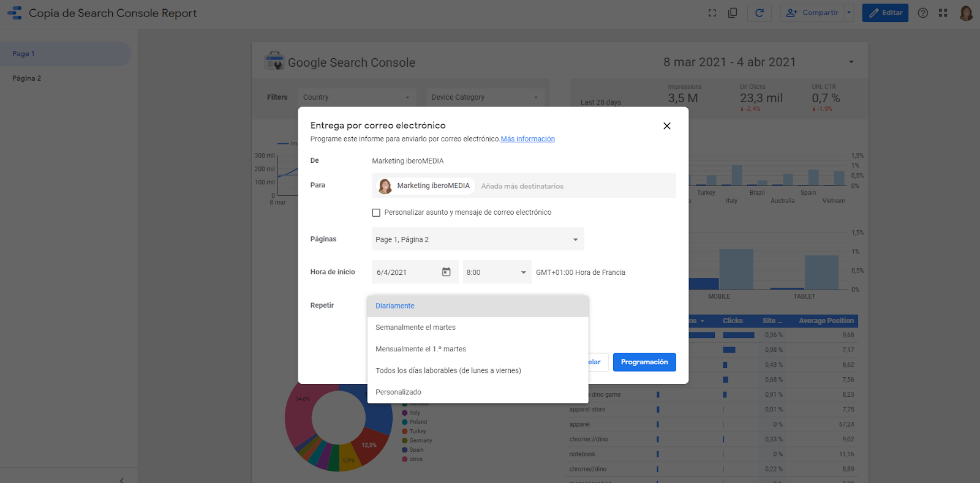Open the Device Category filter dropdown

485,97
